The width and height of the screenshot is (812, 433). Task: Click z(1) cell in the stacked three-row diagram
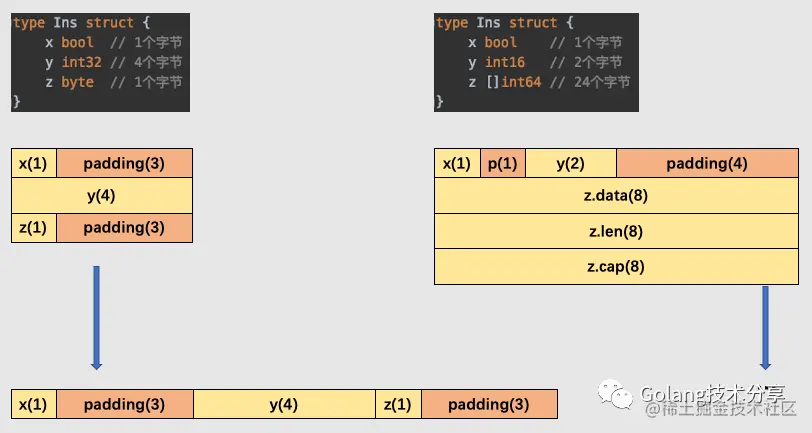(x=34, y=228)
